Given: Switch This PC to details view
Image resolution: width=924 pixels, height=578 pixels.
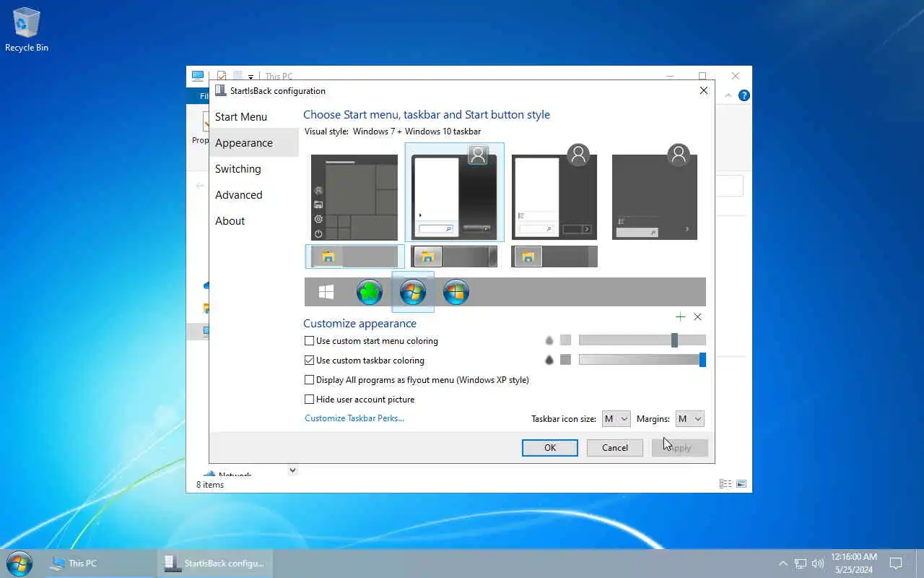Looking at the screenshot, I should (725, 484).
